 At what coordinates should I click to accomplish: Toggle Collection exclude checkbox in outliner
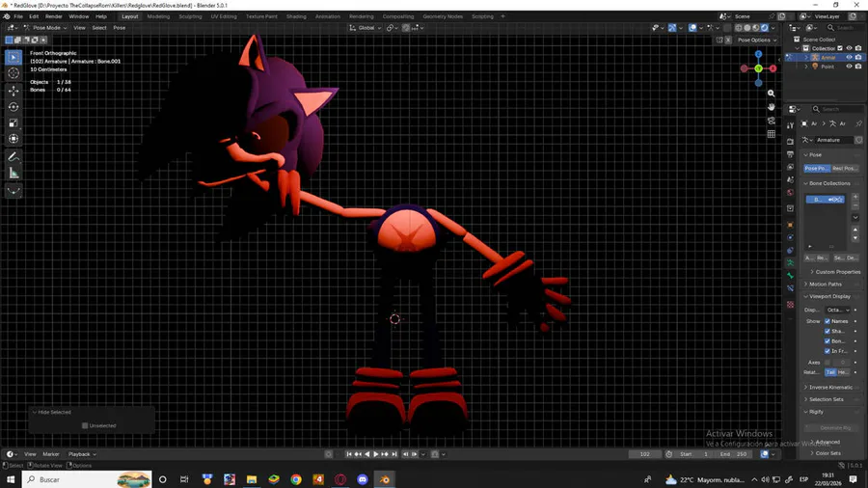pyautogui.click(x=840, y=48)
